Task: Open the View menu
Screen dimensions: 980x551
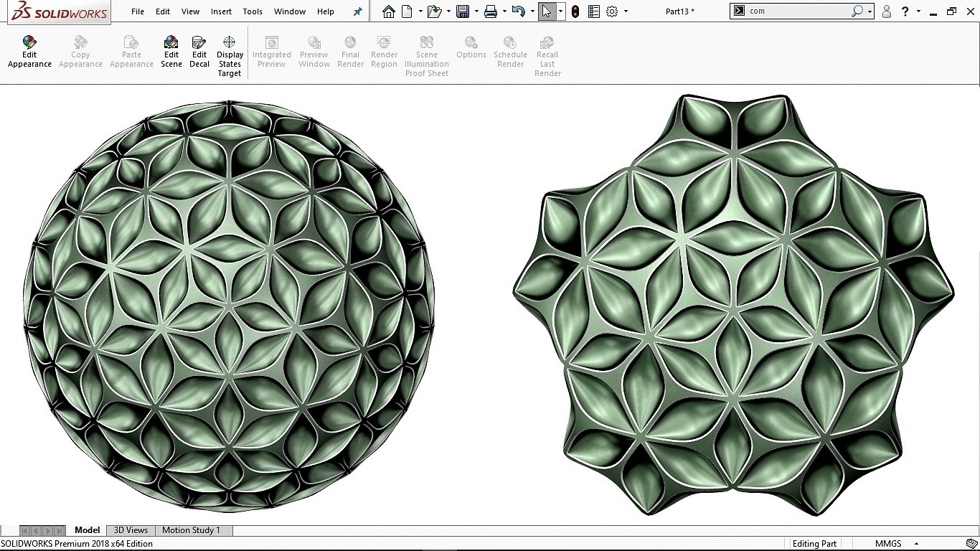Action: point(190,11)
